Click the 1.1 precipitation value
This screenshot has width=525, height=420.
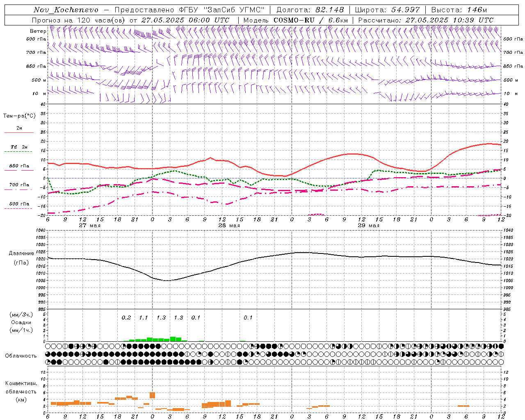pos(144,318)
